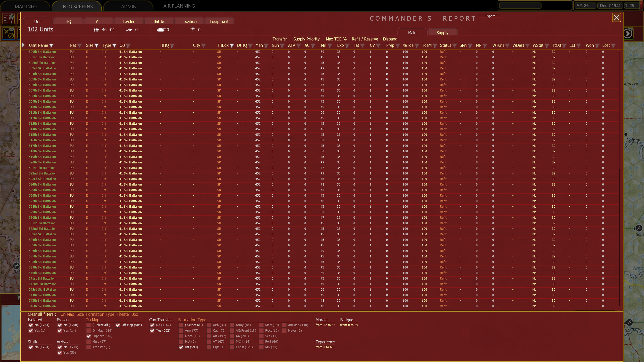
Task: Click the air unit toolbar icon with F1 badge
Action: 8,33
